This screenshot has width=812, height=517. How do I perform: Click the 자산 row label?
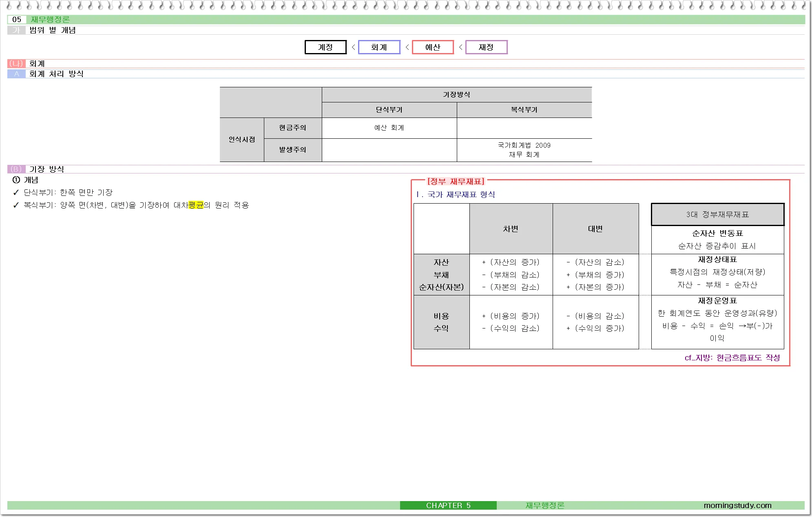pyautogui.click(x=441, y=262)
